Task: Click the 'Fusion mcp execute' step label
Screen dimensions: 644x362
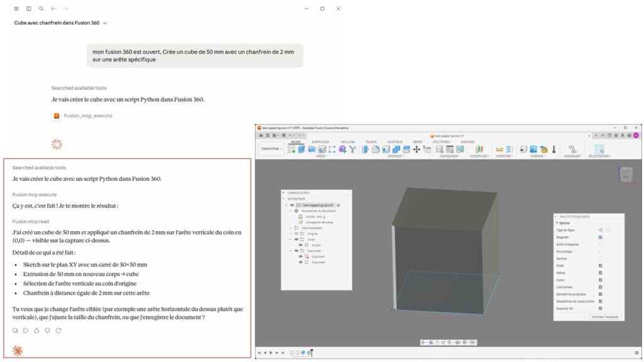Action: pyautogui.click(x=35, y=195)
